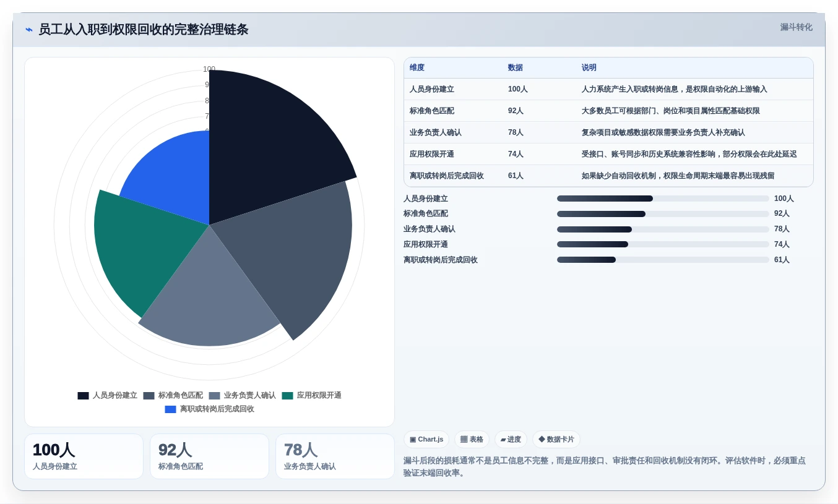The height and width of the screenshot is (504, 838).
Task: Click the 100 radial axis label
Action: 209,69
